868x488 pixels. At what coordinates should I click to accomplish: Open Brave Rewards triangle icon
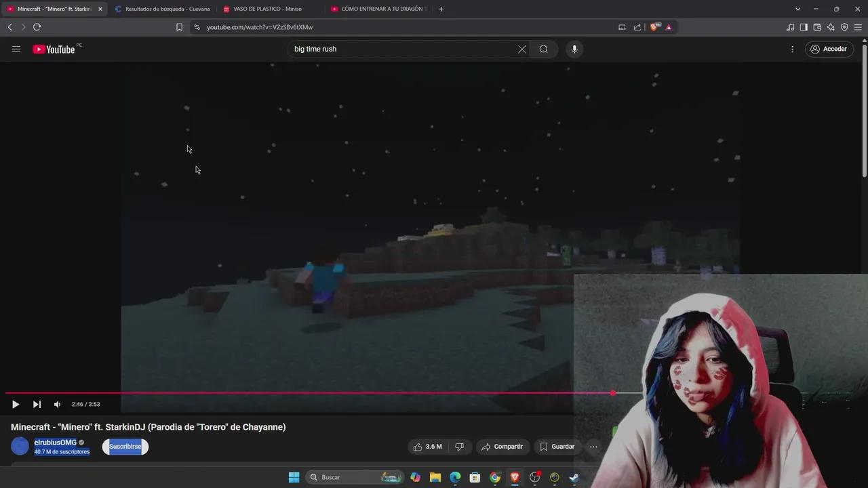pyautogui.click(x=669, y=27)
